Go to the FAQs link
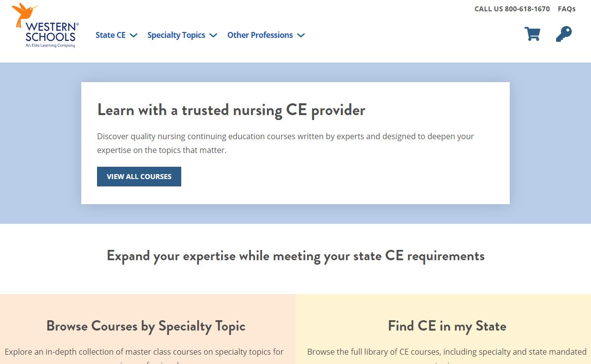The image size is (591, 364). point(566,9)
